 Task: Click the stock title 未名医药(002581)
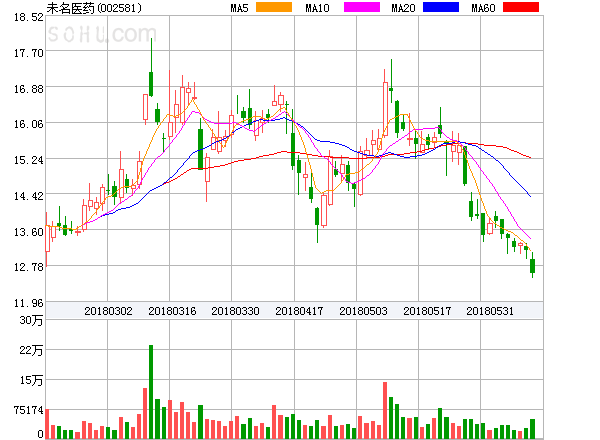tap(94, 8)
